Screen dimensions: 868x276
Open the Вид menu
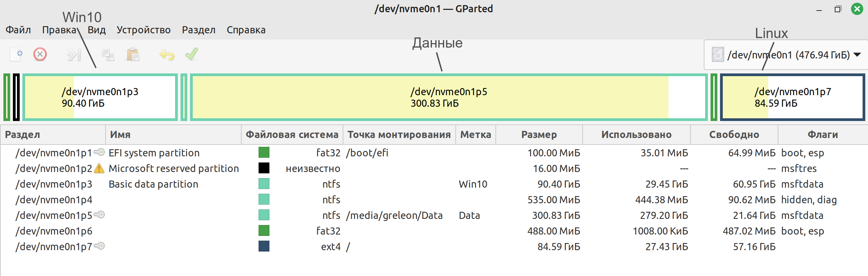tap(97, 30)
